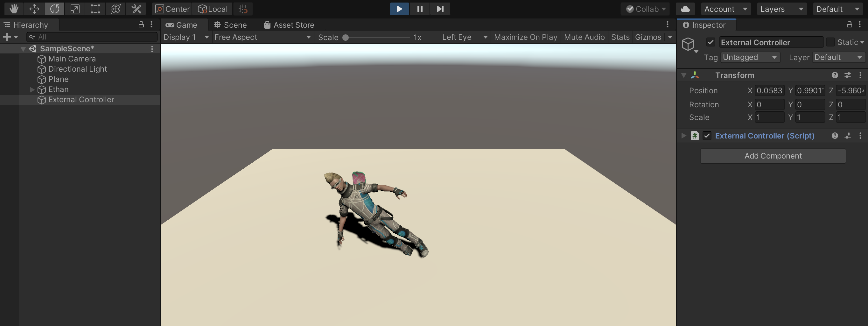Toggle the Stats overlay
The height and width of the screenshot is (326, 868).
click(x=620, y=37)
